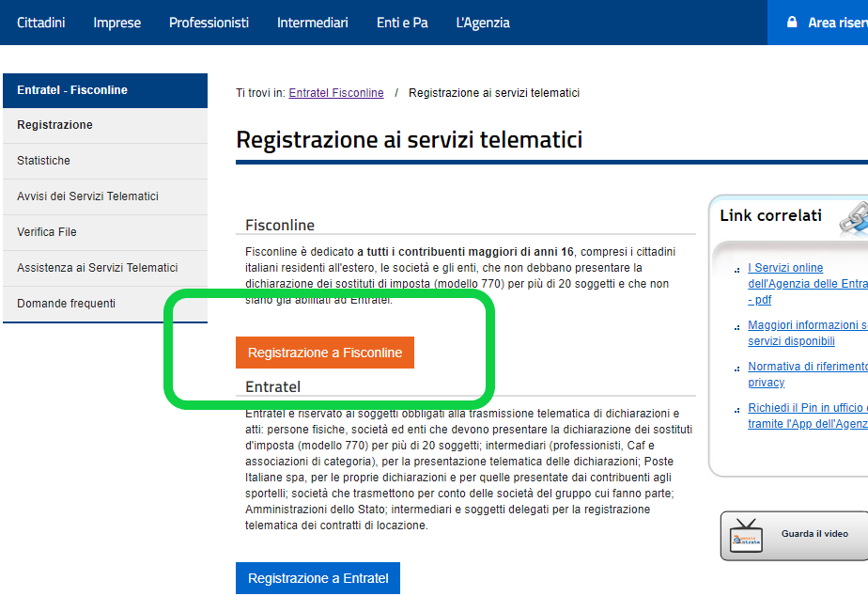Viewport: 868px width, 612px height.
Task: Open the Cittadini menu
Action: [x=41, y=23]
